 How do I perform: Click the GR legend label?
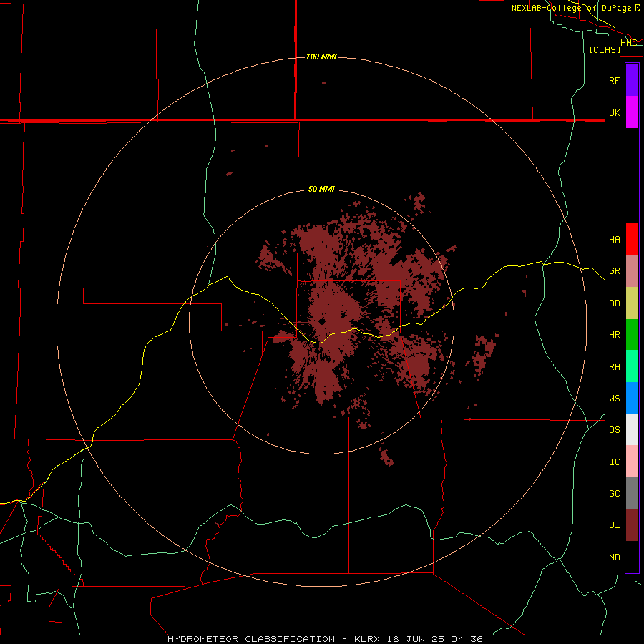(x=614, y=271)
